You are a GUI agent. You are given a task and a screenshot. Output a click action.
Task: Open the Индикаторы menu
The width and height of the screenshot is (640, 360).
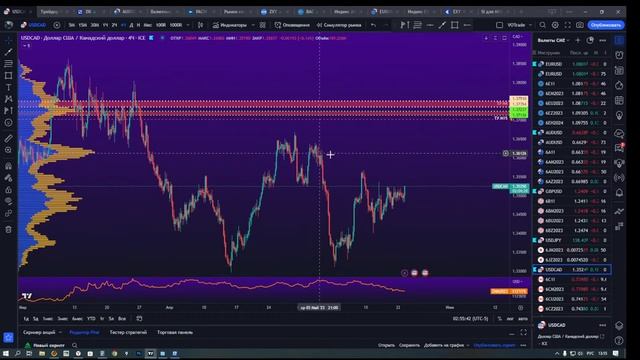pos(230,25)
